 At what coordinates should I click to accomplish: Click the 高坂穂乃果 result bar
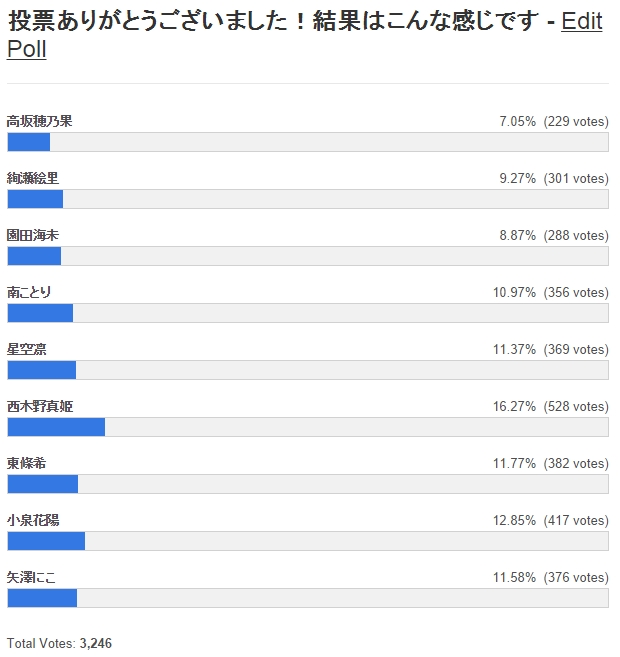(x=307, y=142)
